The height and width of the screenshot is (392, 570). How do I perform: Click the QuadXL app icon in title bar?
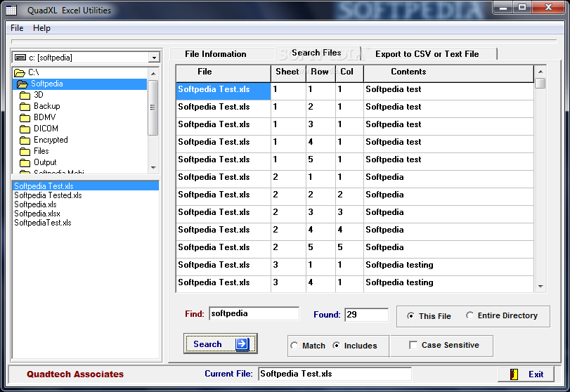[x=11, y=10]
